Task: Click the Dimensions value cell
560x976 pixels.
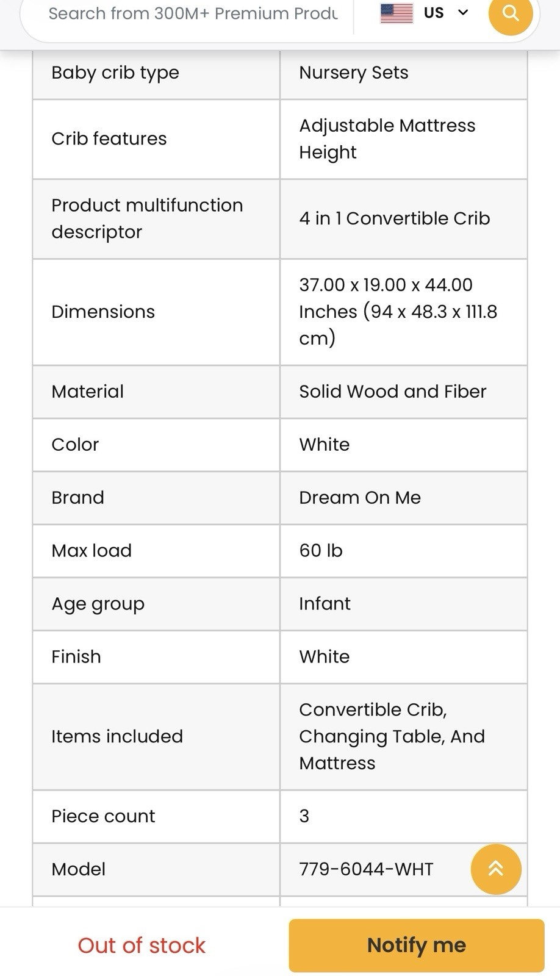Action: [403, 311]
